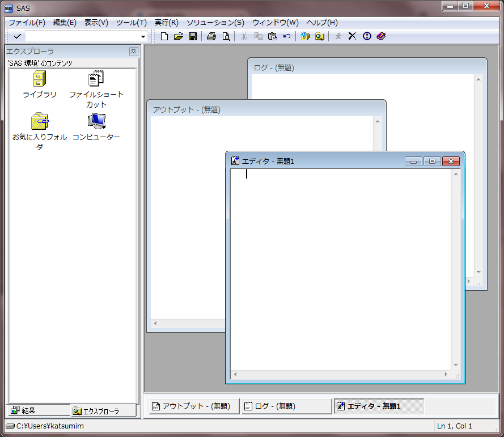Bring the ログ - (無題) window to front by its title
The image size is (504, 437).
pos(274,68)
